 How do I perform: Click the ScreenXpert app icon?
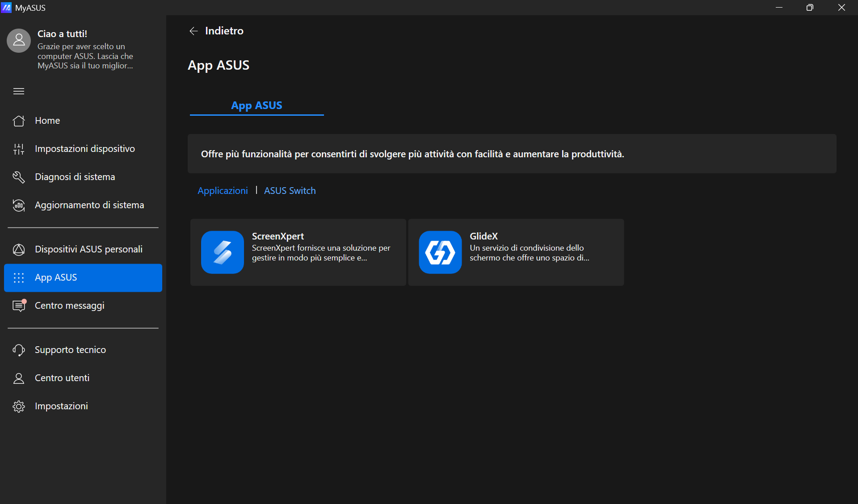click(223, 252)
